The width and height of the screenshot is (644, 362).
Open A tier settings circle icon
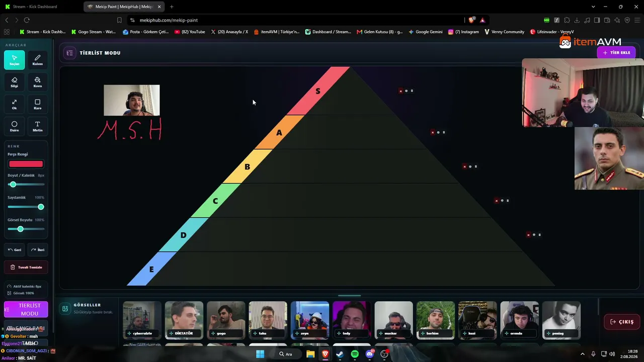(438, 133)
